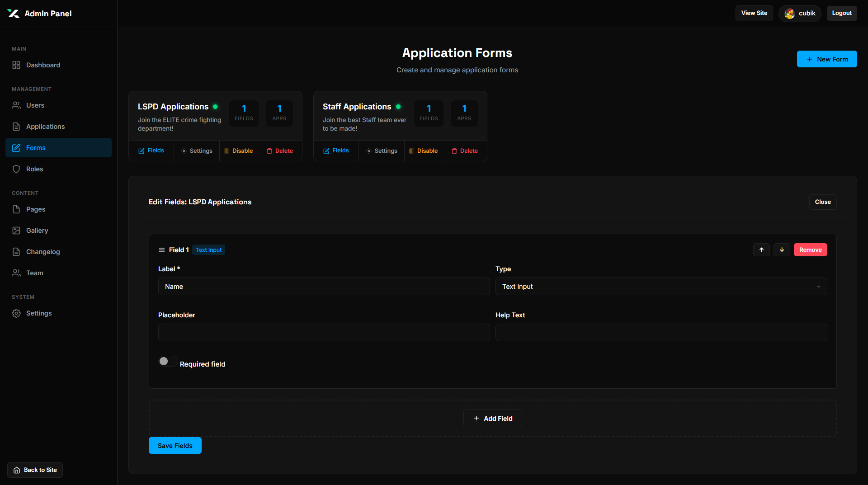The image size is (868, 485).
Task: Click the Text Input badge on Field 1
Action: 208,250
